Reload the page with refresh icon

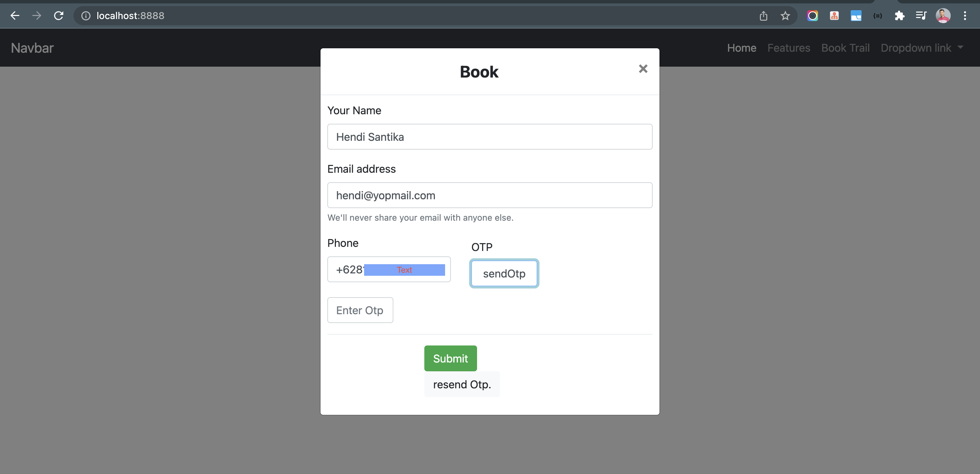point(59,16)
